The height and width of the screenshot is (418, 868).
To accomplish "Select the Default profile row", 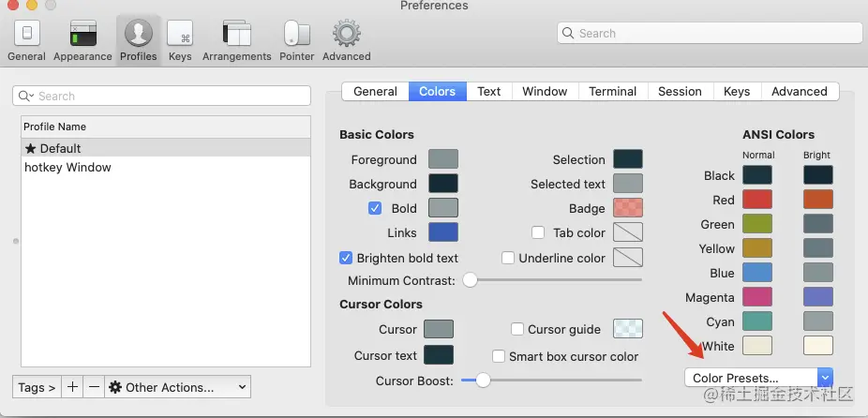I will (166, 148).
